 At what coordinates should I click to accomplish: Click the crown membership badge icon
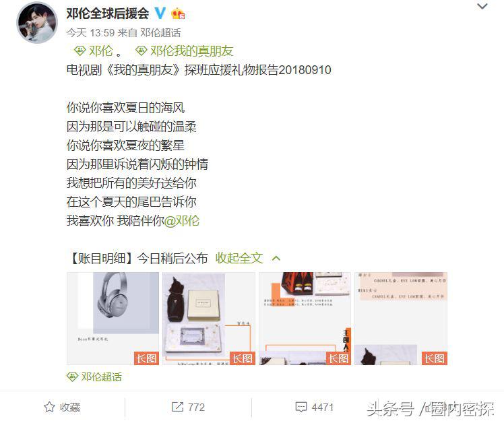pyautogui.click(x=178, y=14)
